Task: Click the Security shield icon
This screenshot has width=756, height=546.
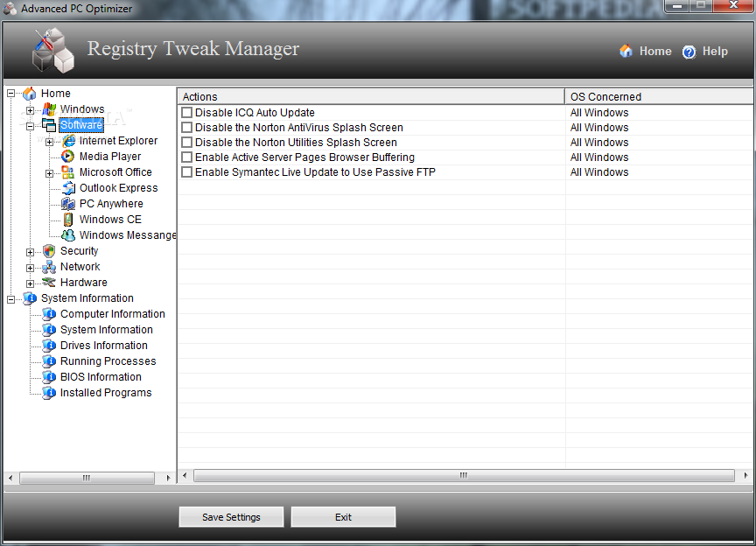Action: 49,251
